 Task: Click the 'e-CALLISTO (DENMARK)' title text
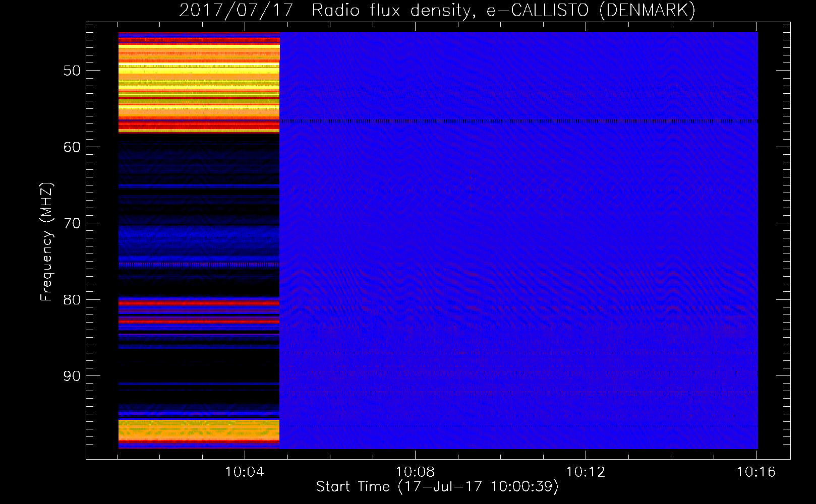(591, 11)
